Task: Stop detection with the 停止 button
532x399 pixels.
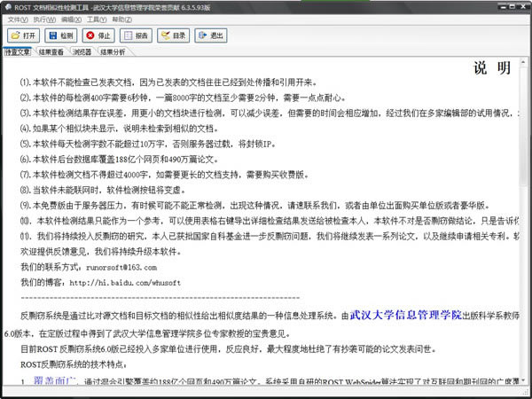Action: [x=98, y=35]
